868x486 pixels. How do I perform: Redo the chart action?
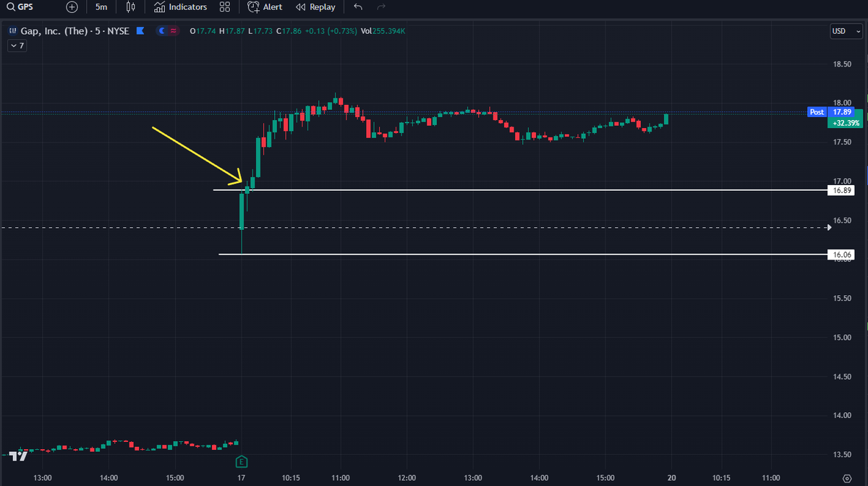pos(381,7)
